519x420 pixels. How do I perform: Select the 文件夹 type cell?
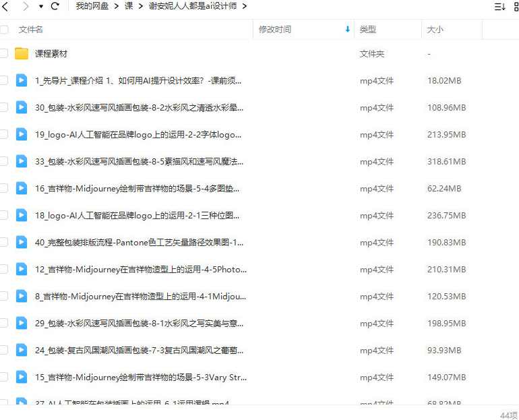pos(371,54)
